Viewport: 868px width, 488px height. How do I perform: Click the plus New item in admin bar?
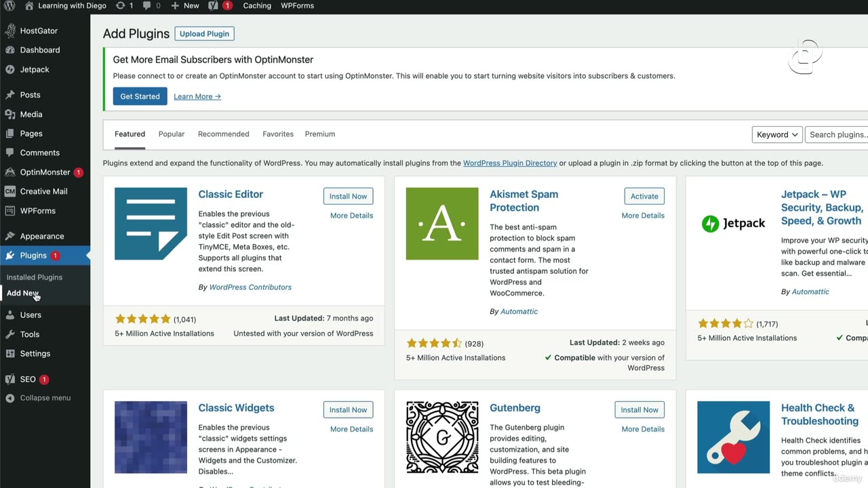185,5
